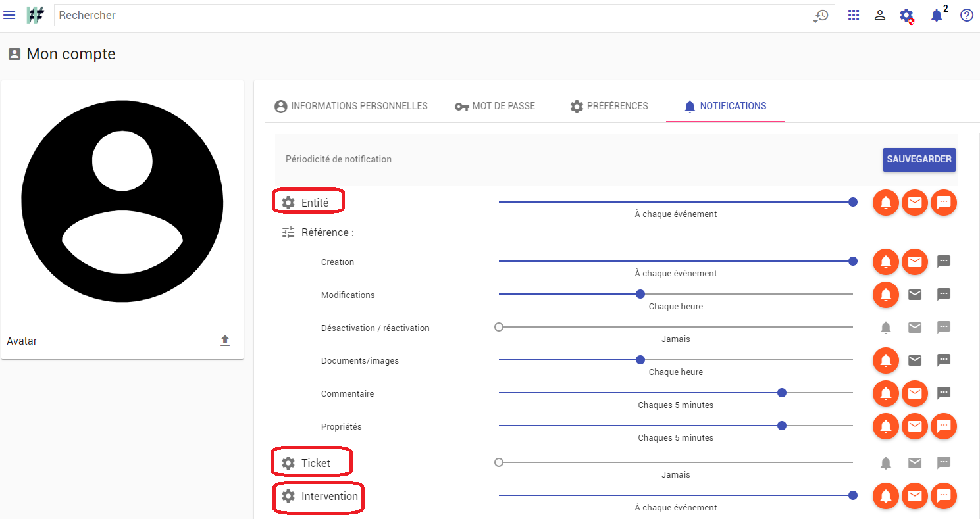Open the apps grid launcher
The image size is (980, 519).
coord(854,15)
